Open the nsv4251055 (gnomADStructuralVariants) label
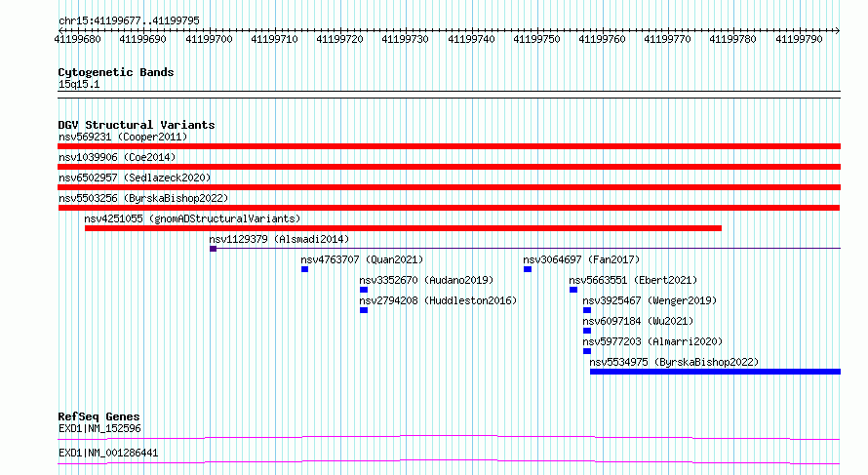The image size is (868, 475). pos(193,218)
